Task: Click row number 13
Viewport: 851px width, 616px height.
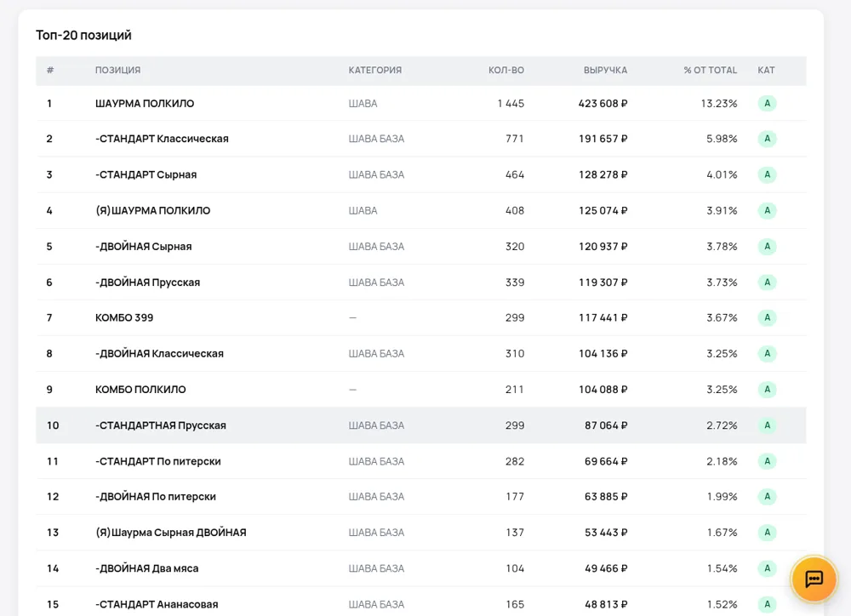Action: point(53,533)
